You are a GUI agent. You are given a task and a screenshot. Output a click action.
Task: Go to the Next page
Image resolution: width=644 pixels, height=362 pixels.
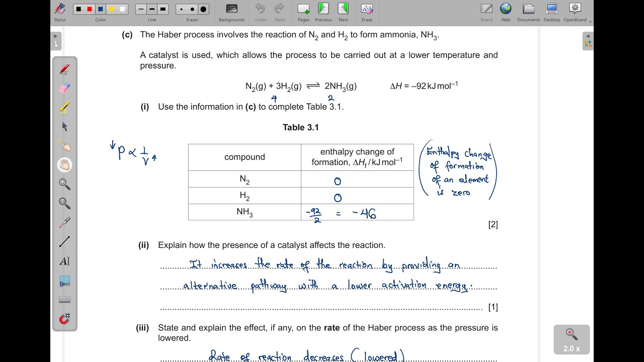(x=343, y=12)
